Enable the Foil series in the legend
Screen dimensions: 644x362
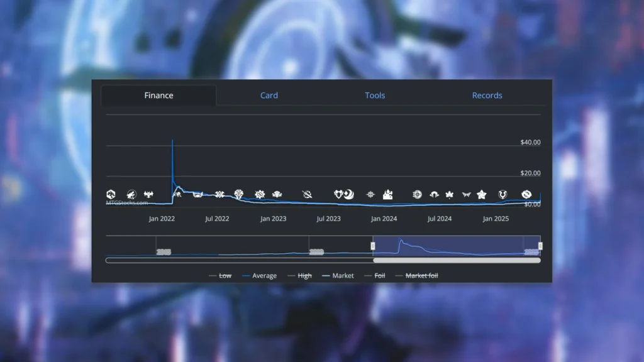[x=375, y=276]
